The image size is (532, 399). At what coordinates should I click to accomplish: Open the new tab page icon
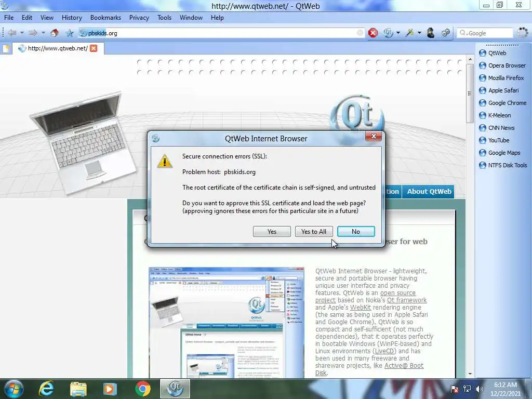coord(6,48)
